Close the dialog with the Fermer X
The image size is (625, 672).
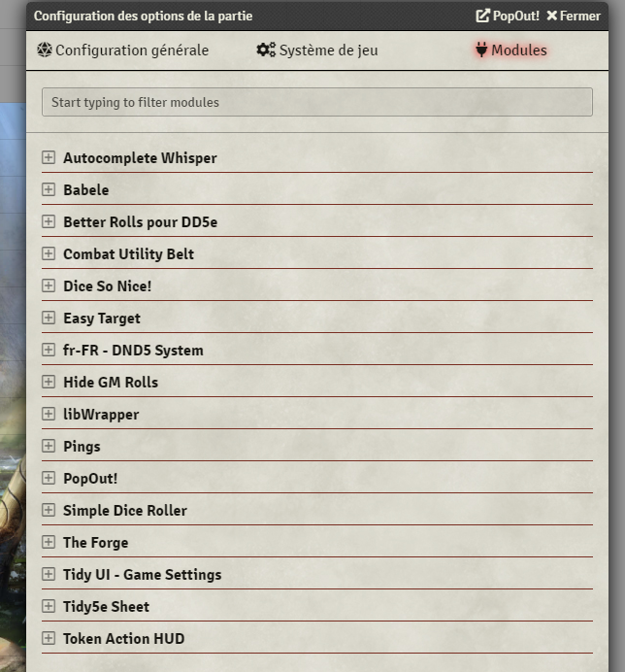tap(574, 16)
